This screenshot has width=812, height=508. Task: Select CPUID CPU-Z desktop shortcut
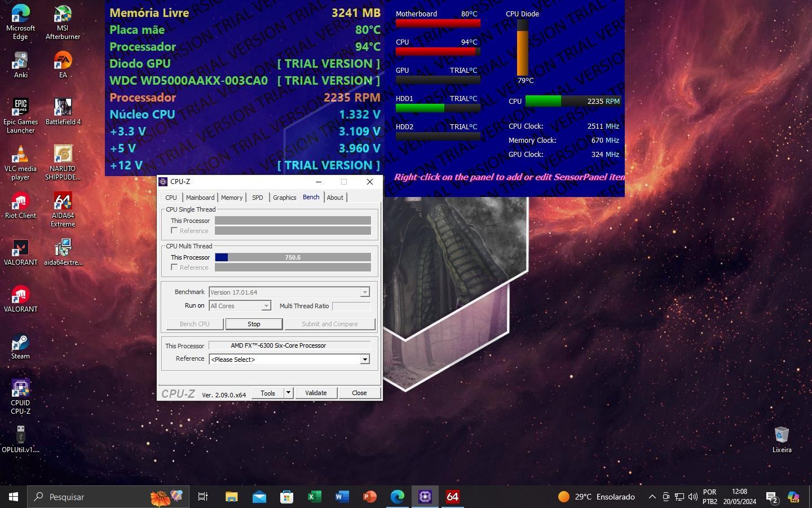(x=20, y=397)
